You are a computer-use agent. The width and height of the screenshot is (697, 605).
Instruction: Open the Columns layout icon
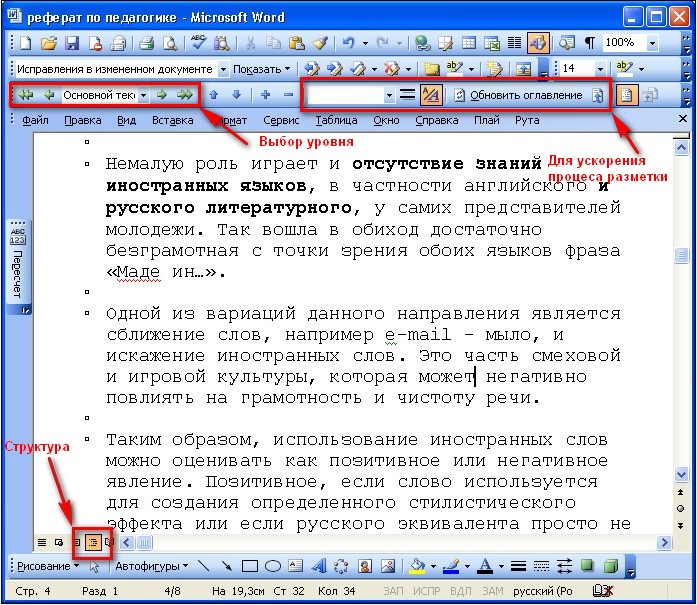pos(514,43)
